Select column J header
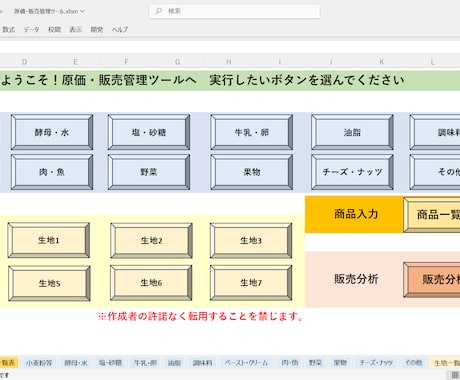Viewport: 460px width, 380px height. pos(331,62)
